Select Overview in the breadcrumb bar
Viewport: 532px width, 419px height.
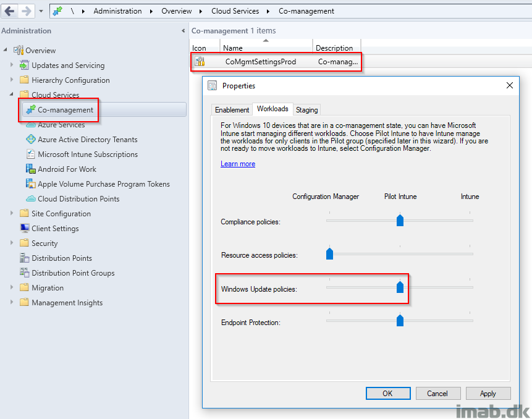[177, 11]
